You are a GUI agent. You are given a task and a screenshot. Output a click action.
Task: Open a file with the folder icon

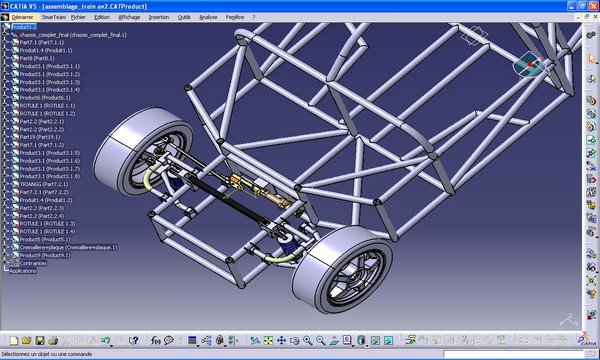[26, 340]
